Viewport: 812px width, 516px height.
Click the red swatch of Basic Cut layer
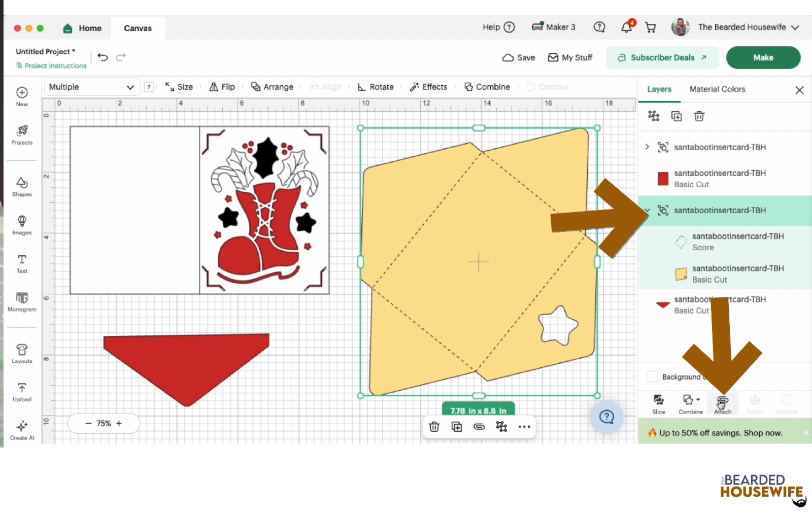click(663, 179)
